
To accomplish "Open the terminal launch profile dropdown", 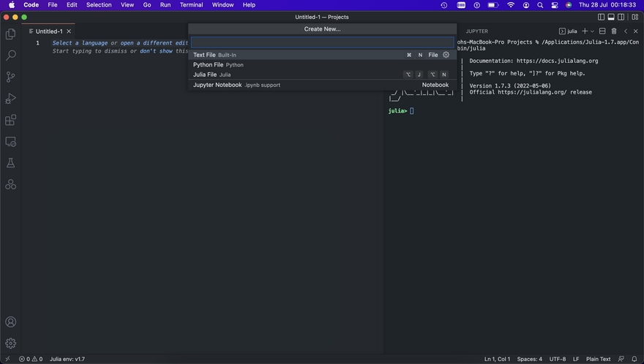I will tap(592, 31).
